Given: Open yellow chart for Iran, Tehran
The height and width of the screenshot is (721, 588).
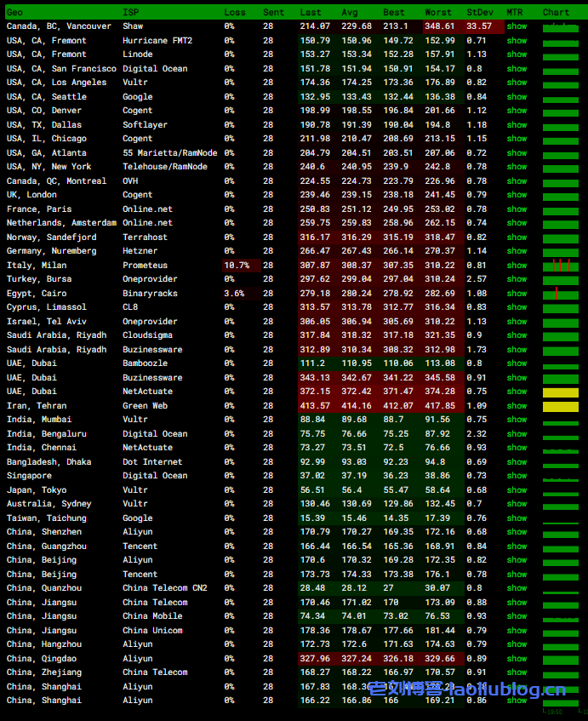Looking at the screenshot, I should point(560,406).
